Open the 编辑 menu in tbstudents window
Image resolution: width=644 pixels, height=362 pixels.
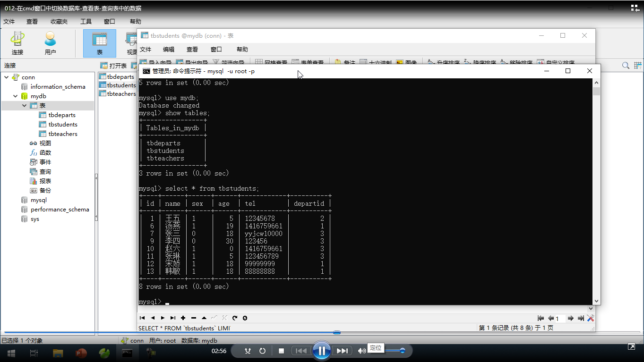[x=169, y=50]
